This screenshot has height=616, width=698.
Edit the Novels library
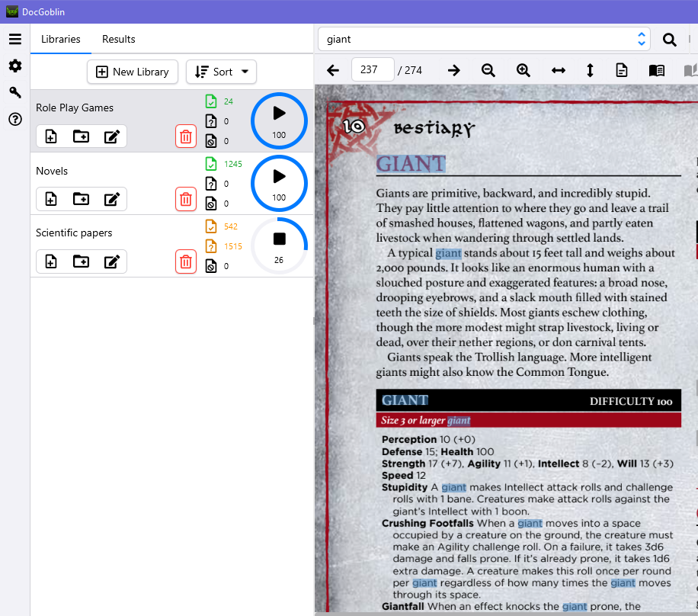(x=112, y=199)
